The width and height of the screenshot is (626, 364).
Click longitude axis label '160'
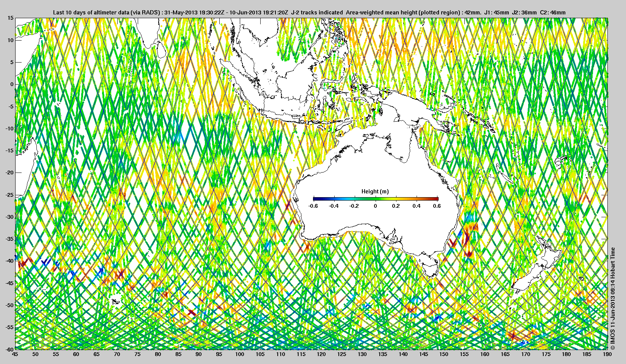(x=484, y=354)
